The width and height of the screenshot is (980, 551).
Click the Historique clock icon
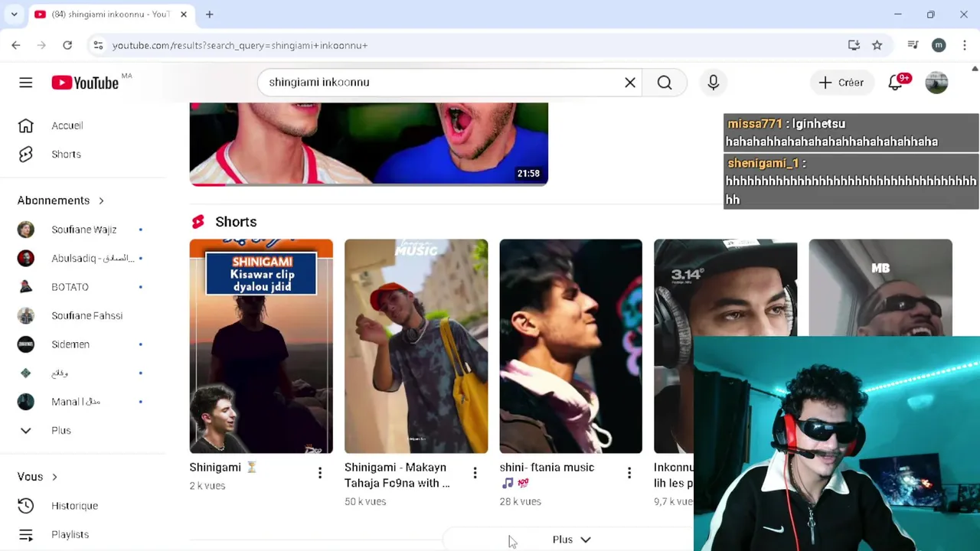pos(25,506)
